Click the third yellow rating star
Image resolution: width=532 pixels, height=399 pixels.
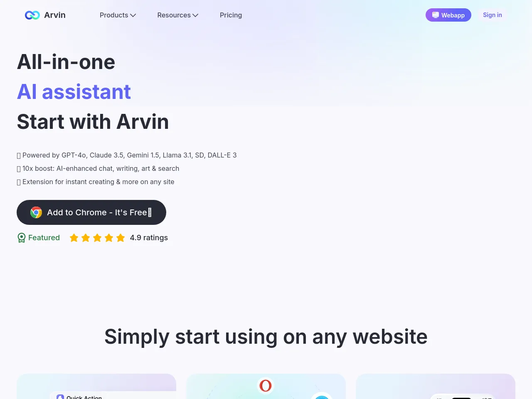(97, 238)
